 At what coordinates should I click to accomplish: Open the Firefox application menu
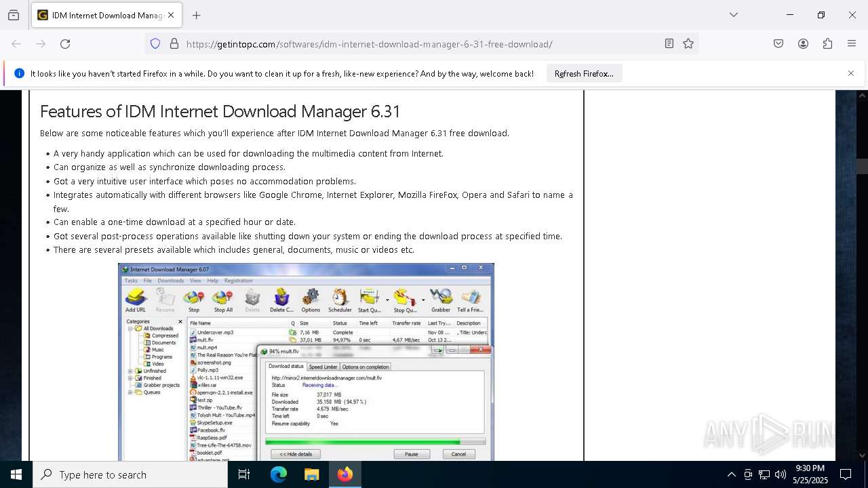[x=852, y=44]
